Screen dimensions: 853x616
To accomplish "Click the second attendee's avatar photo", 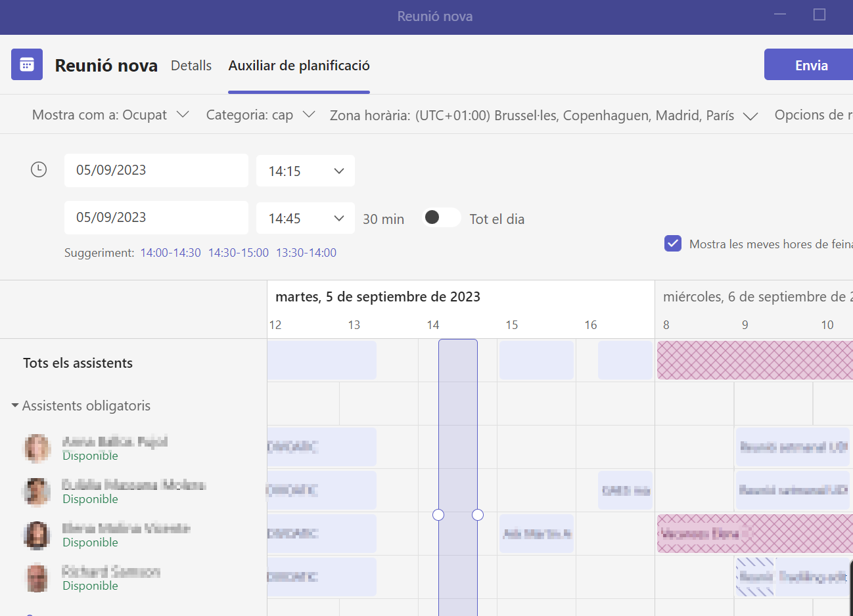I will (37, 492).
